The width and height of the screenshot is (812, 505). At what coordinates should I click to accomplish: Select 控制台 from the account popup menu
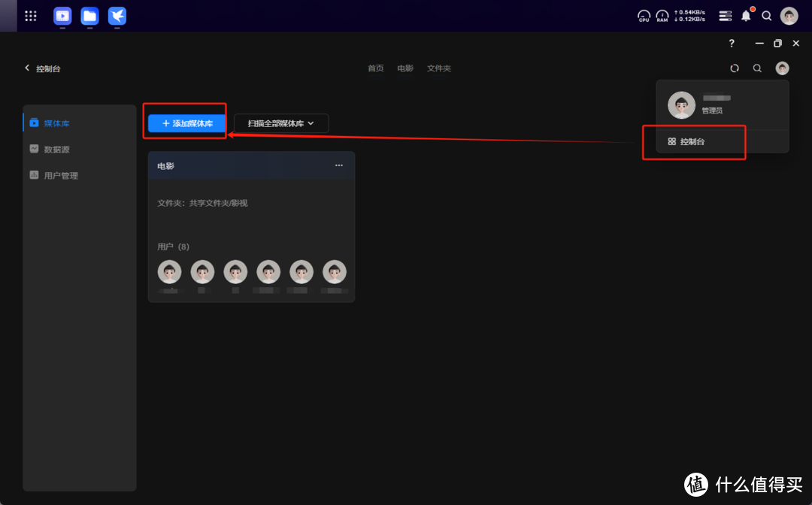[692, 141]
